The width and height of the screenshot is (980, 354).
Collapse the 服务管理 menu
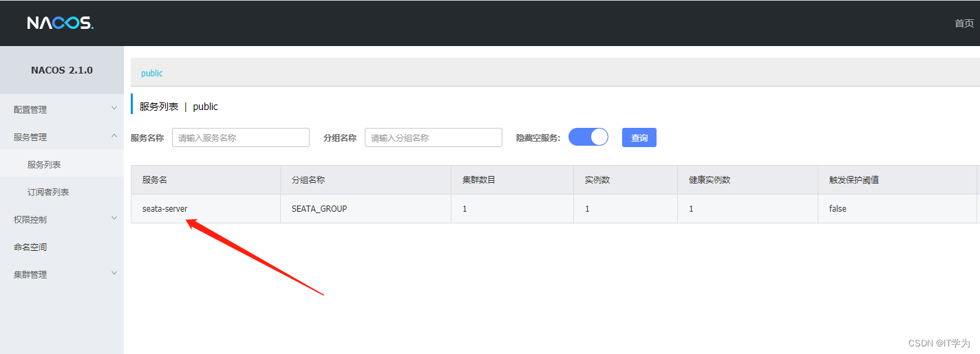point(62,137)
